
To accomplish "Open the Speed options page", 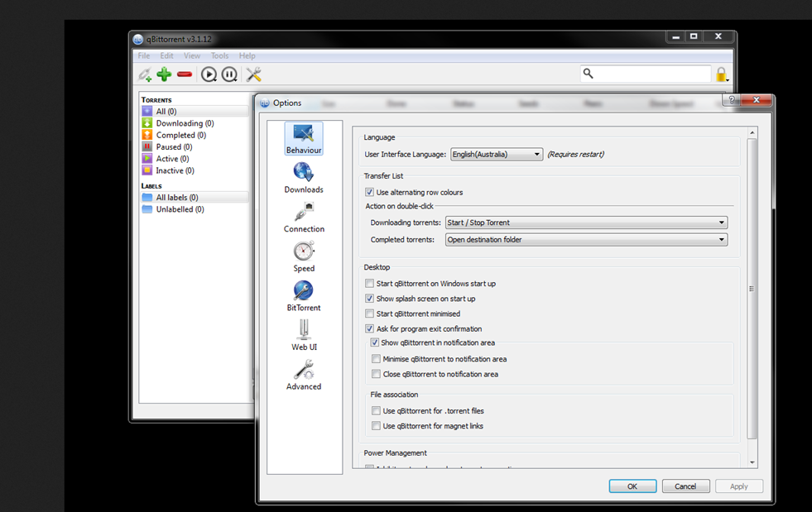I will pos(304,256).
